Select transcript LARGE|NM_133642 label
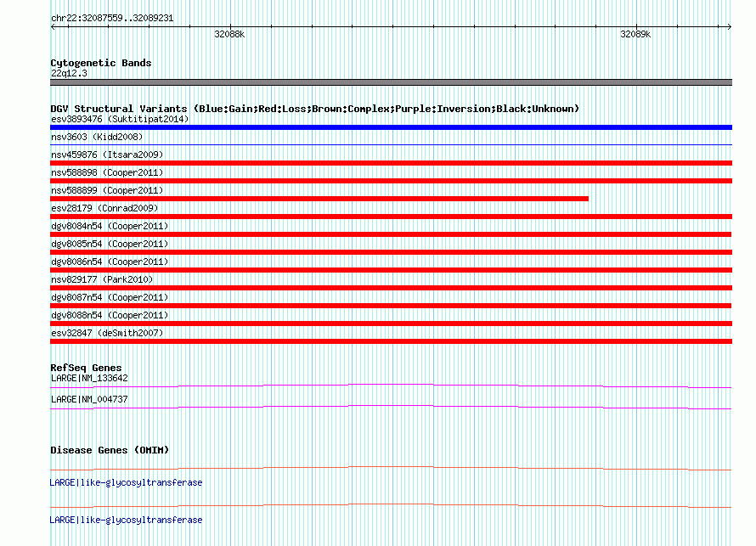Screen dimensions: 756x546 point(89,379)
